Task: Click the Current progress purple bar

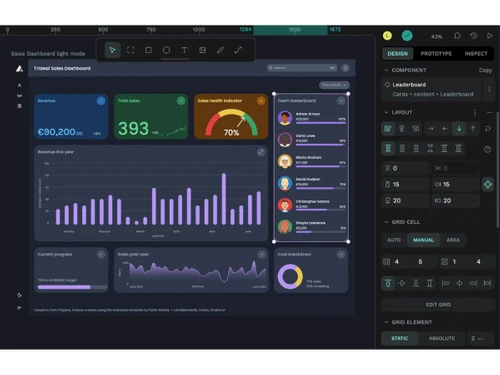Action: [x=64, y=287]
